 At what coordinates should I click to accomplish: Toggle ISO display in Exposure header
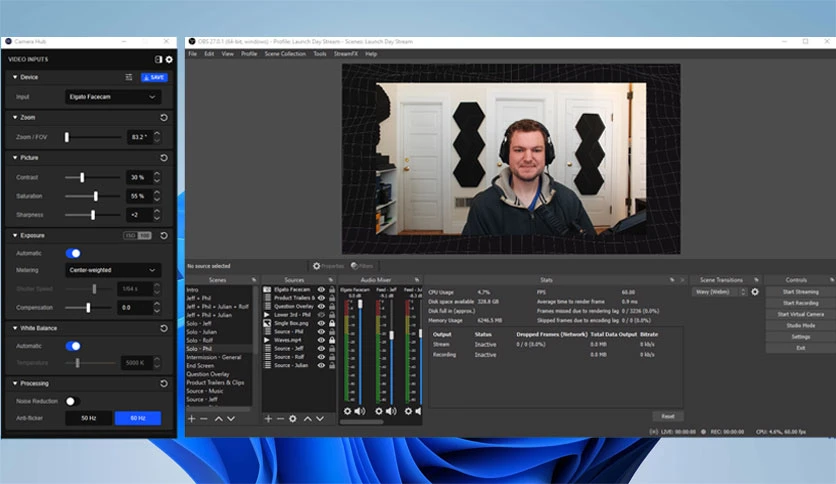click(x=138, y=235)
